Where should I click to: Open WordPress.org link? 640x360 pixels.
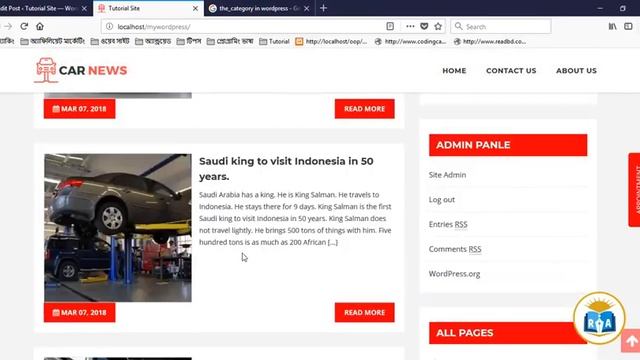coord(454,274)
